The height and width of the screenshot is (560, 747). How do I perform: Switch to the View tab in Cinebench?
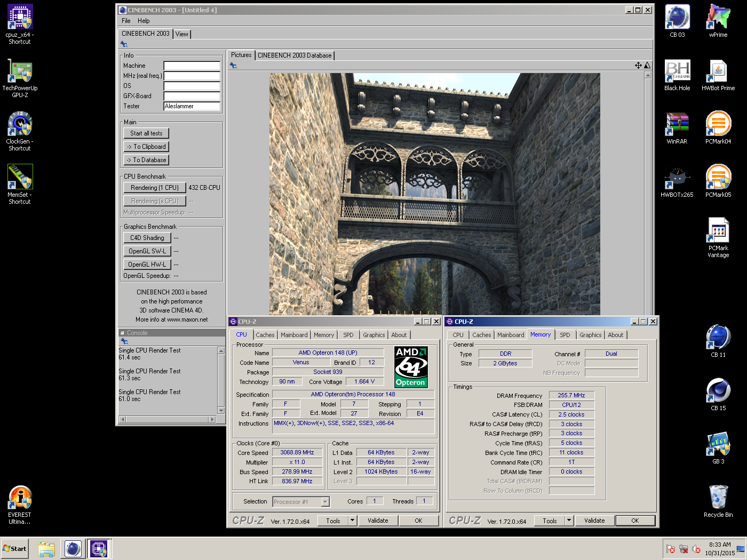(182, 34)
